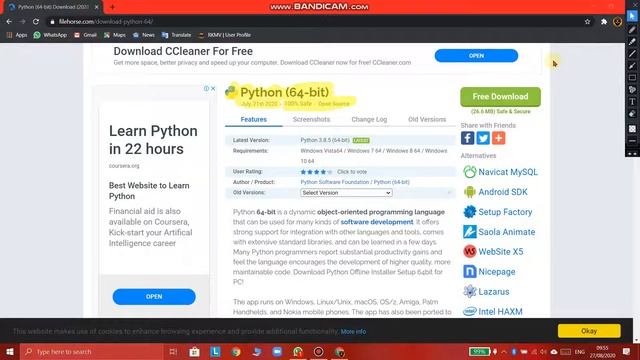Switch to the Old Versions tab
The image size is (640, 360).
pyautogui.click(x=427, y=119)
